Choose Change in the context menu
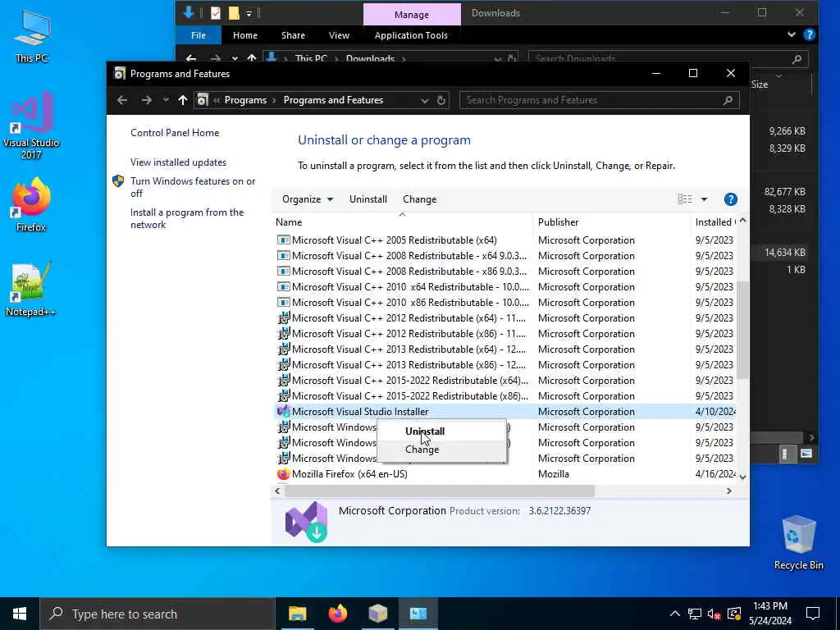 [422, 450]
